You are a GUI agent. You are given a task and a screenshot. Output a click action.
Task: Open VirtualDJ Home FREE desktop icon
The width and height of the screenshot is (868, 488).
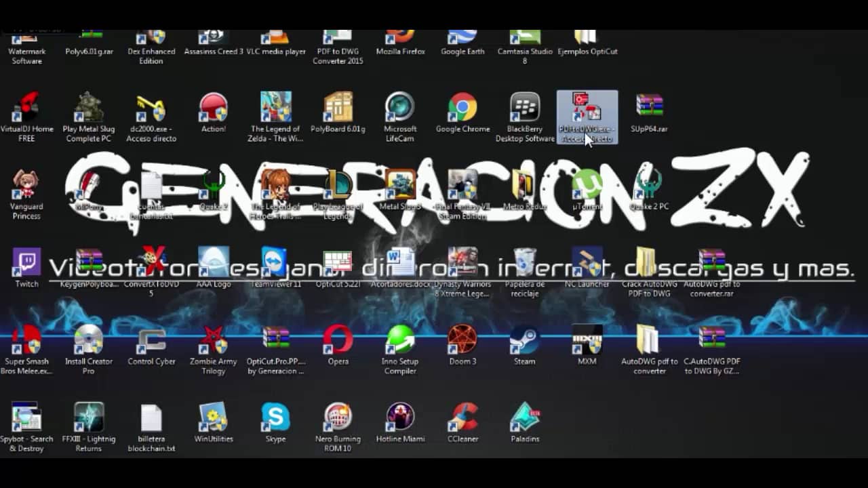click(26, 108)
